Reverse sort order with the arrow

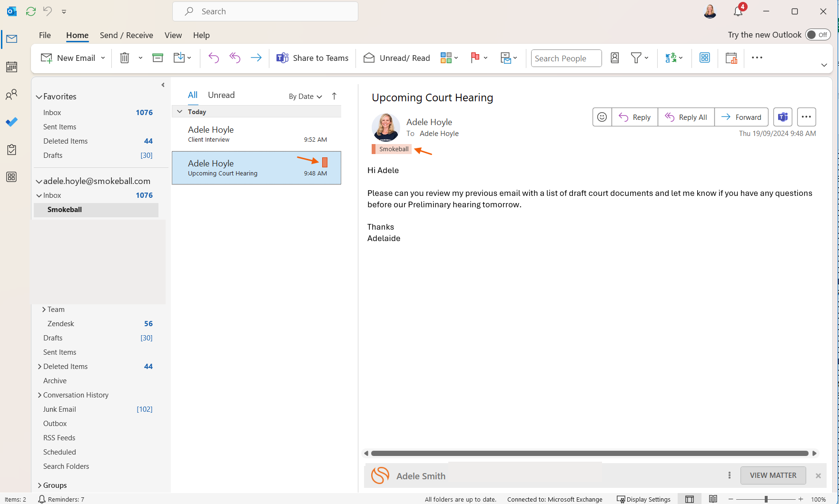click(334, 96)
